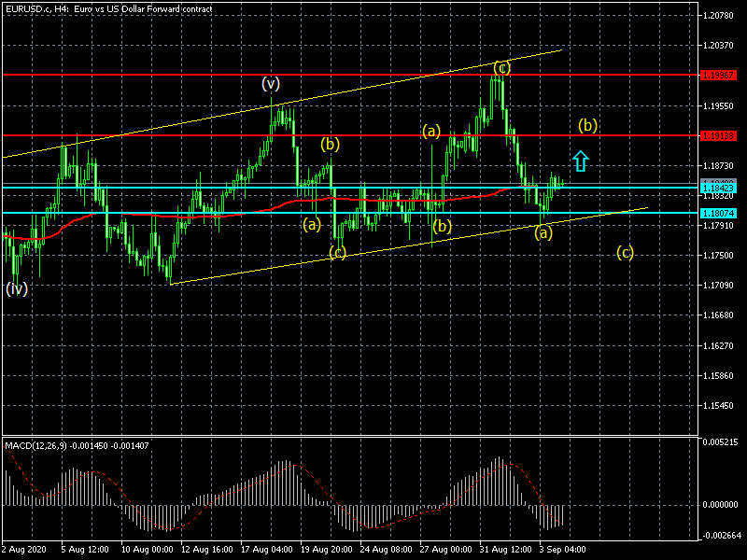Viewport: 747px width, 560px height.
Task: Click the red 1.19967 price tag
Action: 719,75
